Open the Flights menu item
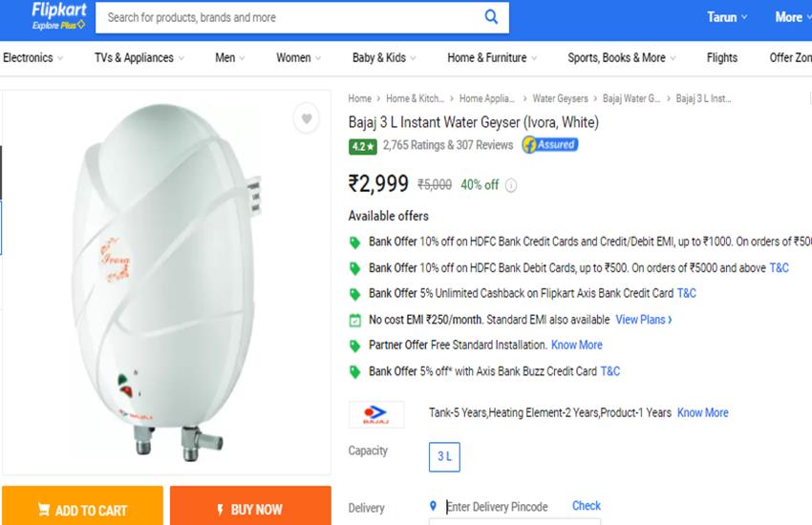The height and width of the screenshot is (525, 812). point(722,58)
